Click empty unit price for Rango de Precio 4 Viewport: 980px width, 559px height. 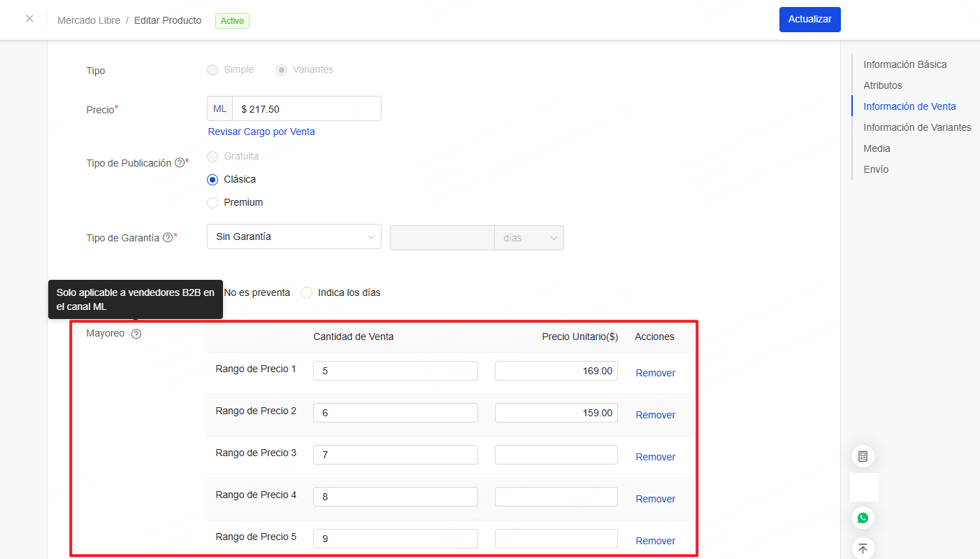pos(556,497)
